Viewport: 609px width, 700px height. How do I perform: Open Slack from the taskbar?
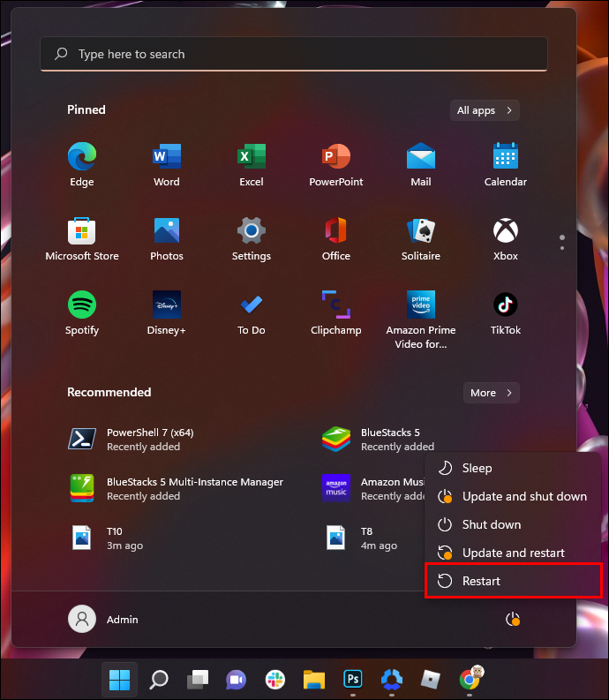[275, 680]
